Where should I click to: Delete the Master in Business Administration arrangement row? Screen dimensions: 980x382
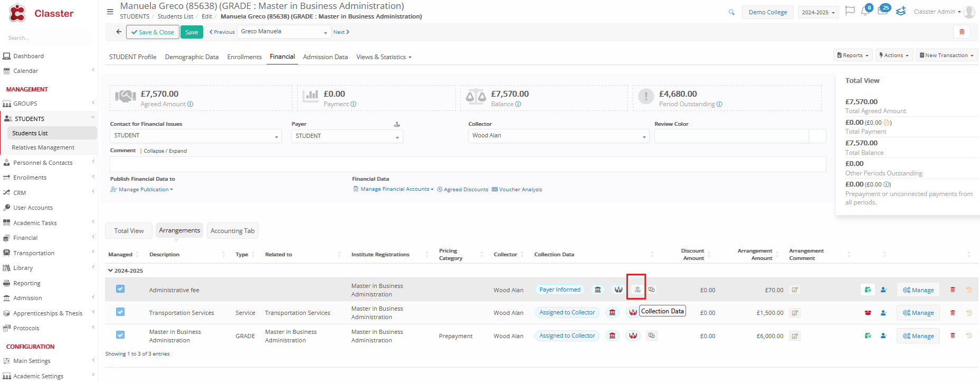[953, 336]
